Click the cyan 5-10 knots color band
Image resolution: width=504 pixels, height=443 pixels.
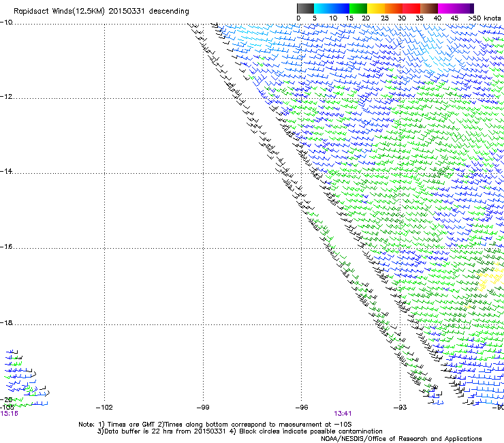[322, 8]
